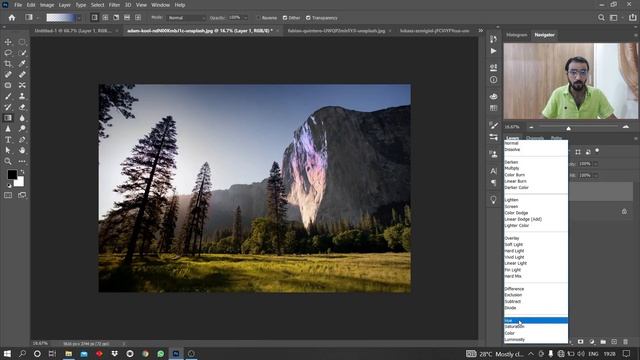Open Photoshop from the Windows taskbar
The height and width of the screenshot is (360, 640).
point(176,353)
